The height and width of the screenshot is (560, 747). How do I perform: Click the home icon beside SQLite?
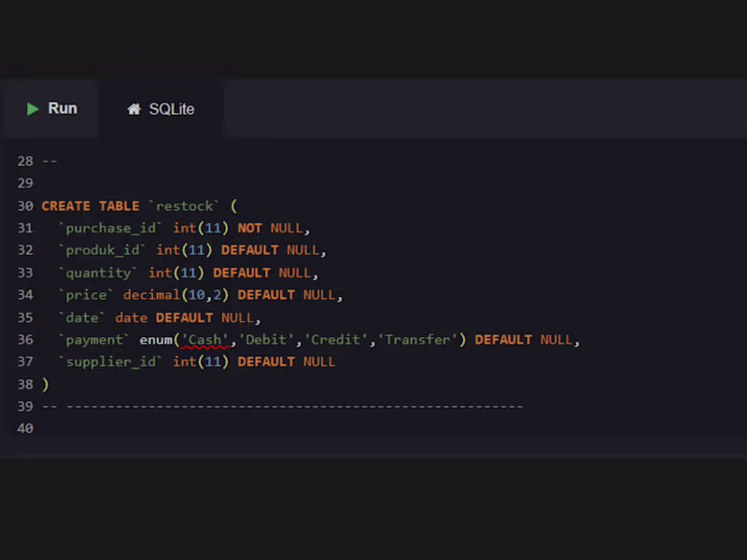[134, 109]
